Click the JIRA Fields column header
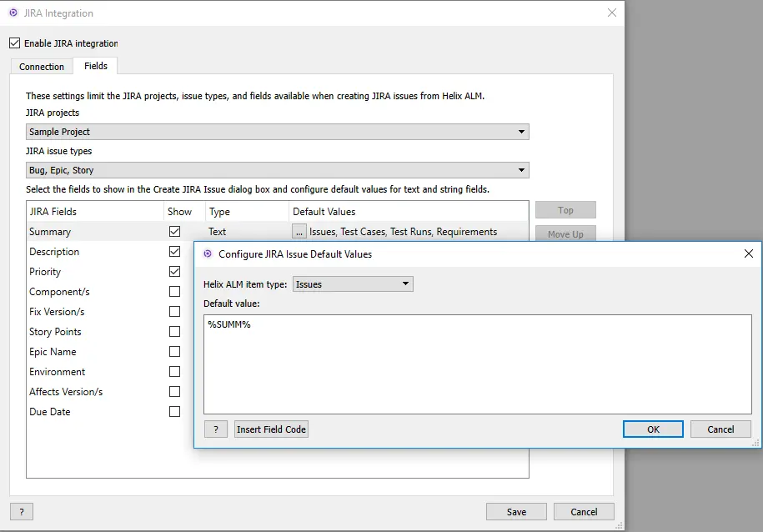This screenshot has height=532, width=763. [95, 211]
